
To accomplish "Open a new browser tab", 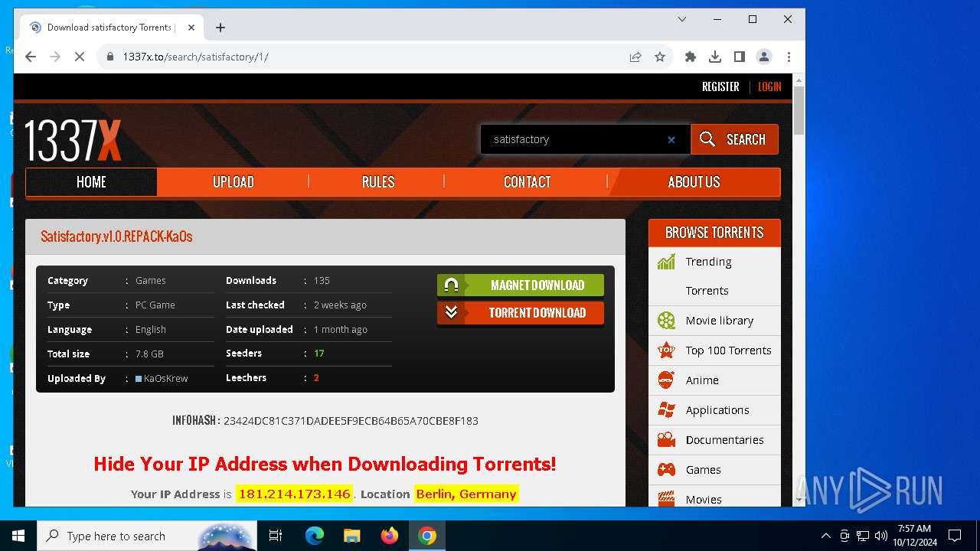I will [x=220, y=28].
